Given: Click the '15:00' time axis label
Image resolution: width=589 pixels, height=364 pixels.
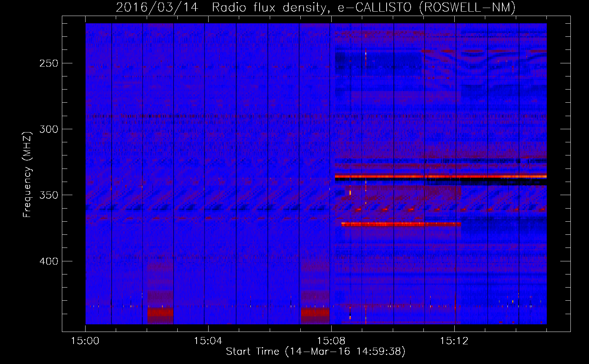Looking at the screenshot, I should [85, 341].
